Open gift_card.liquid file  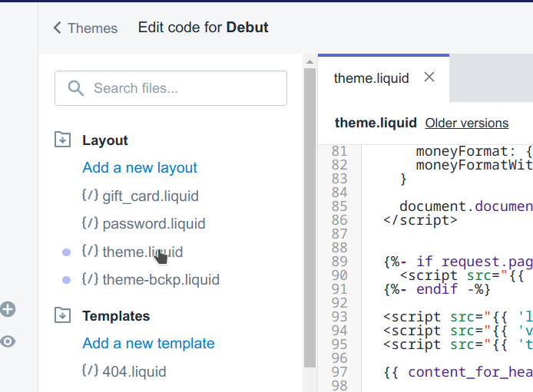pos(151,196)
